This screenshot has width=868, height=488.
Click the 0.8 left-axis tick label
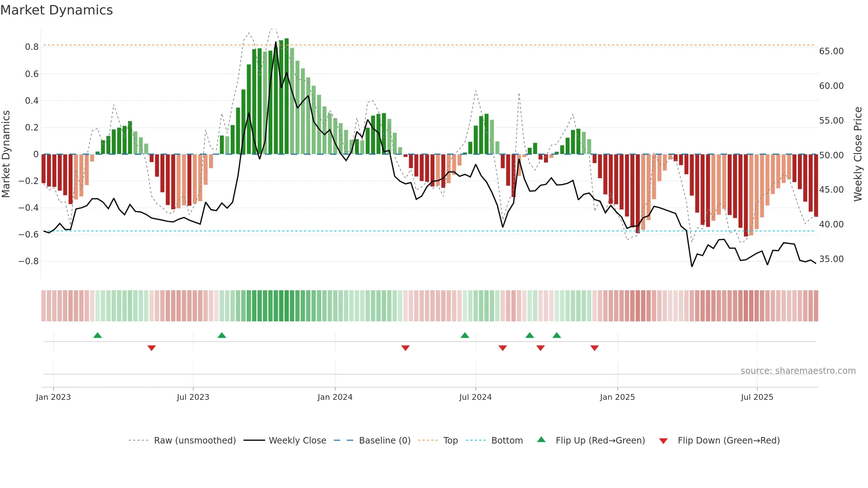(x=32, y=47)
